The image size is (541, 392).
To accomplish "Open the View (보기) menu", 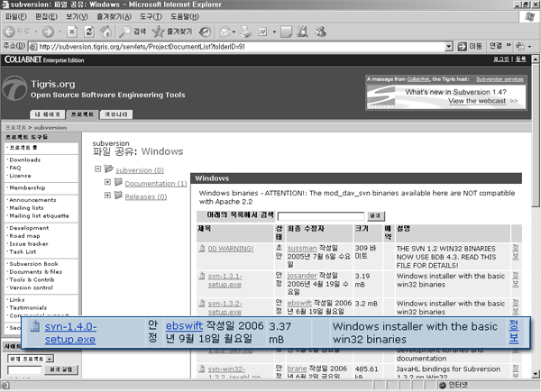I will click(x=77, y=16).
